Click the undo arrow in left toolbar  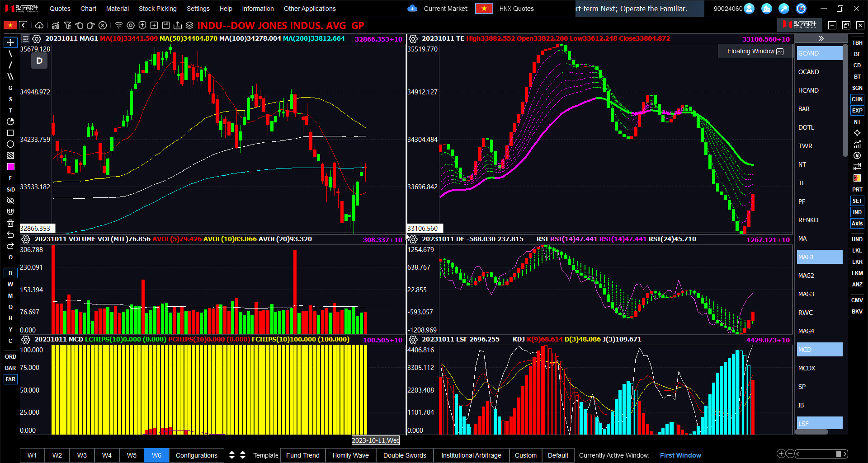click(x=10, y=234)
